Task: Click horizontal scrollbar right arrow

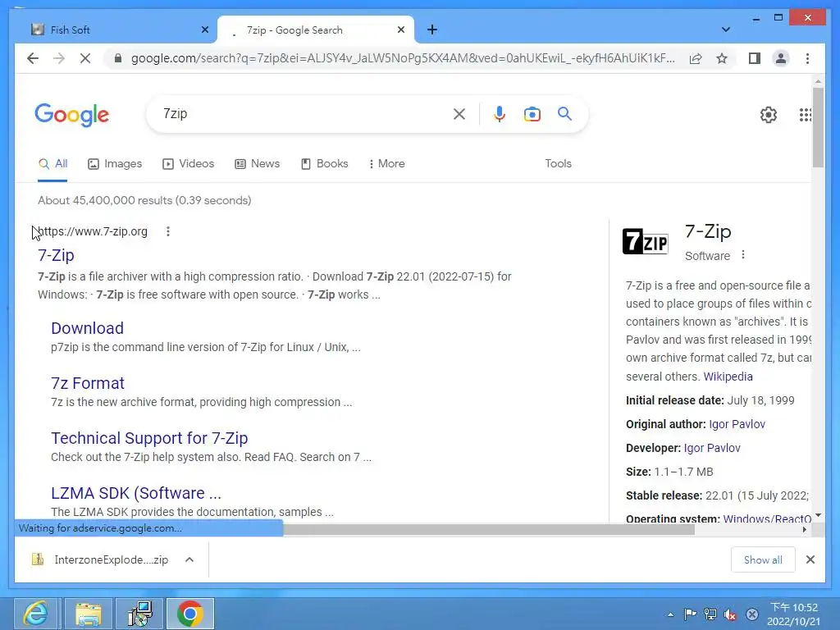Action: [805, 530]
